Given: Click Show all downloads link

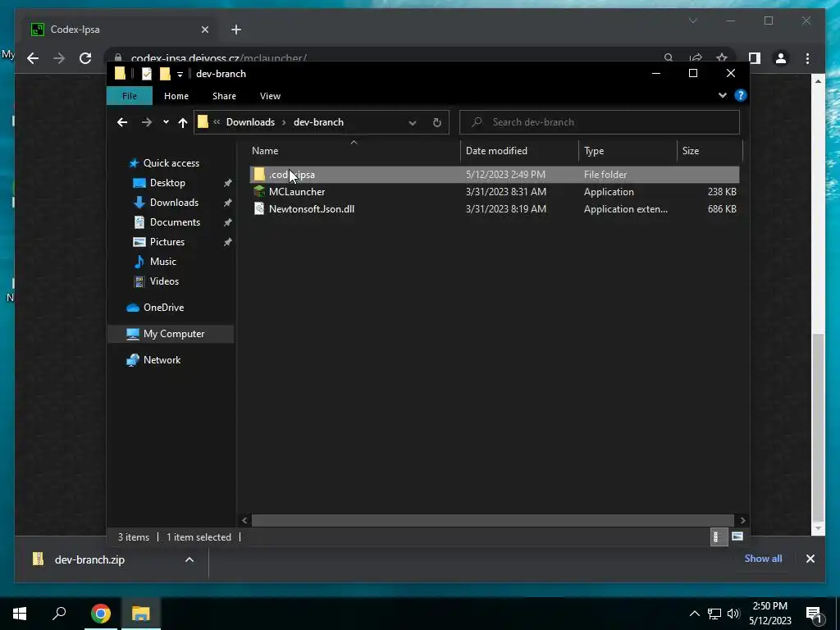Looking at the screenshot, I should pos(763,559).
